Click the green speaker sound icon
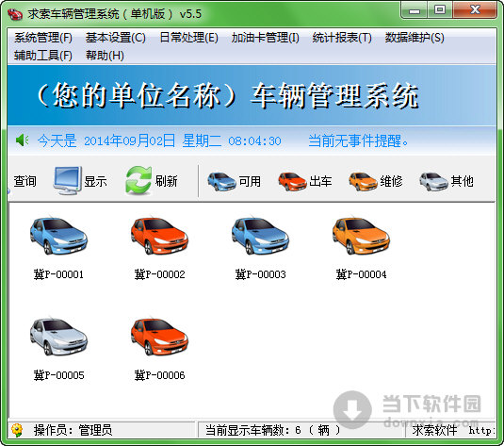Viewport: 504px width, 446px height. point(23,140)
